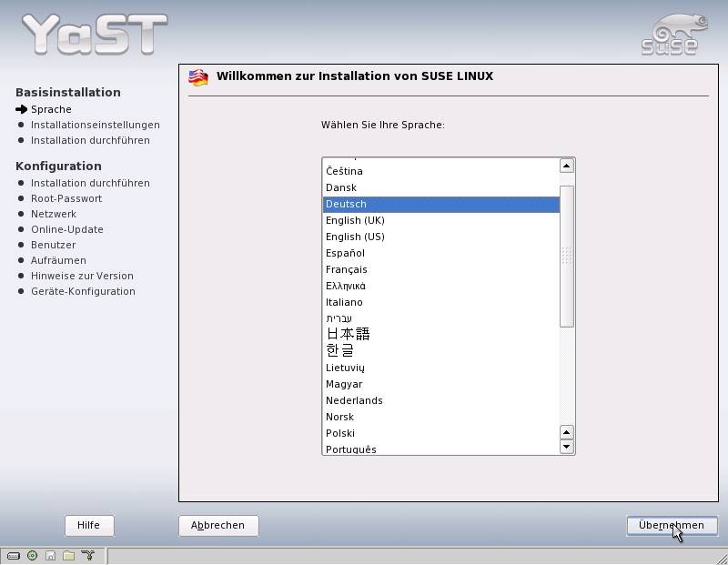Choose English (UK) language
The image size is (728, 565).
click(x=441, y=220)
